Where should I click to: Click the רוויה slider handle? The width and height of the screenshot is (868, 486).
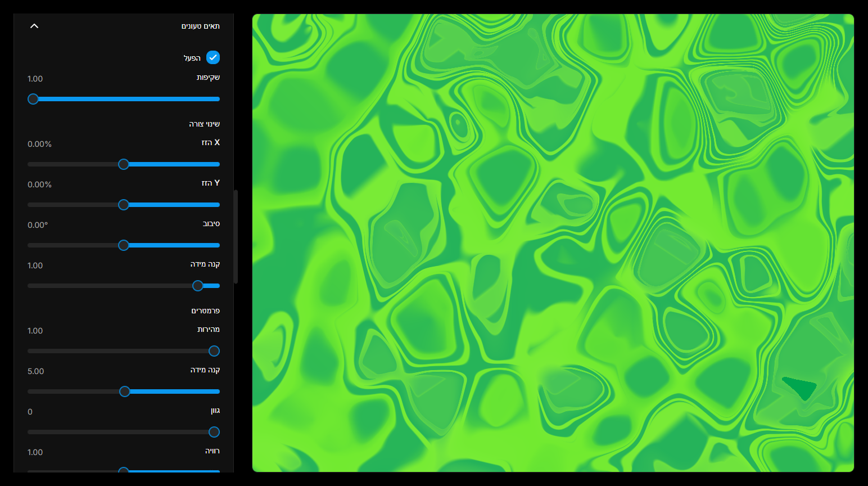(124, 470)
